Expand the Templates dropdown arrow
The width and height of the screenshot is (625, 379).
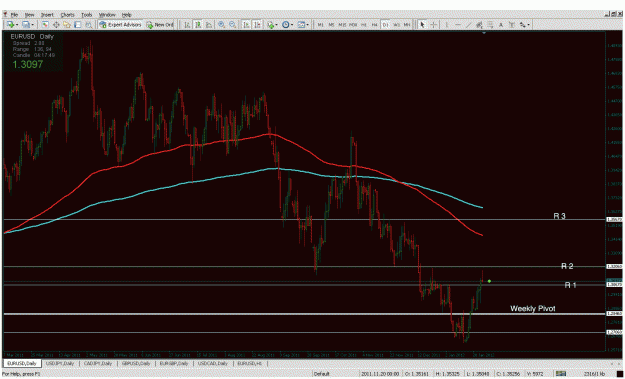[x=308, y=25]
